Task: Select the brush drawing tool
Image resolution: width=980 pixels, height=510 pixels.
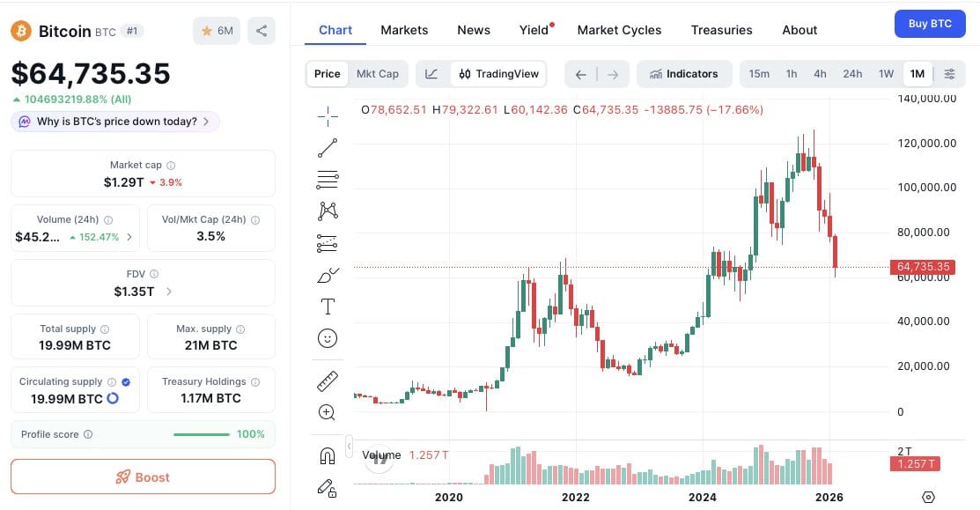Action: click(x=328, y=276)
